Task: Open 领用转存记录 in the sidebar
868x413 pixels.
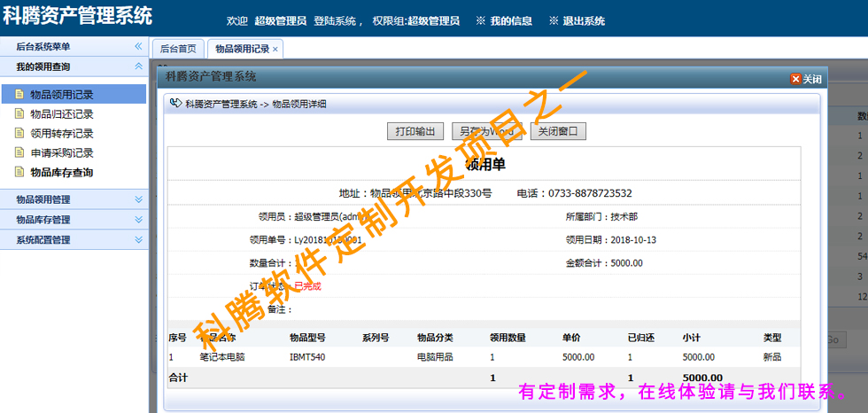Action: pos(61,134)
